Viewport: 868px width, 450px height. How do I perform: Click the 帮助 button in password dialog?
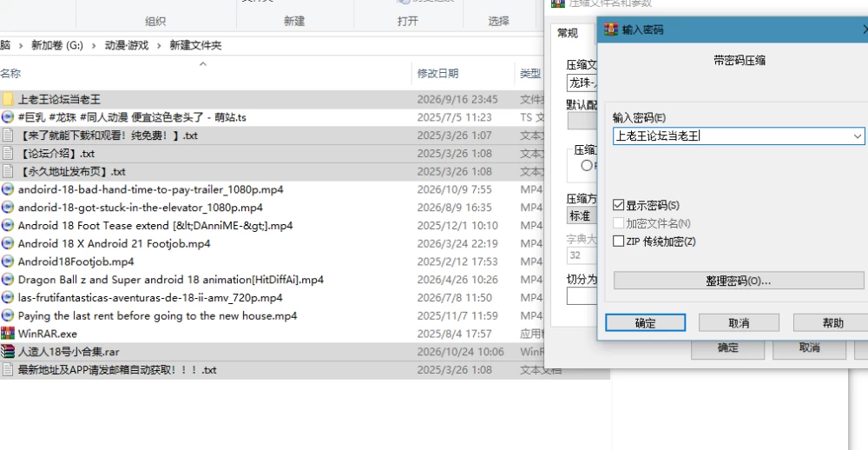(833, 322)
